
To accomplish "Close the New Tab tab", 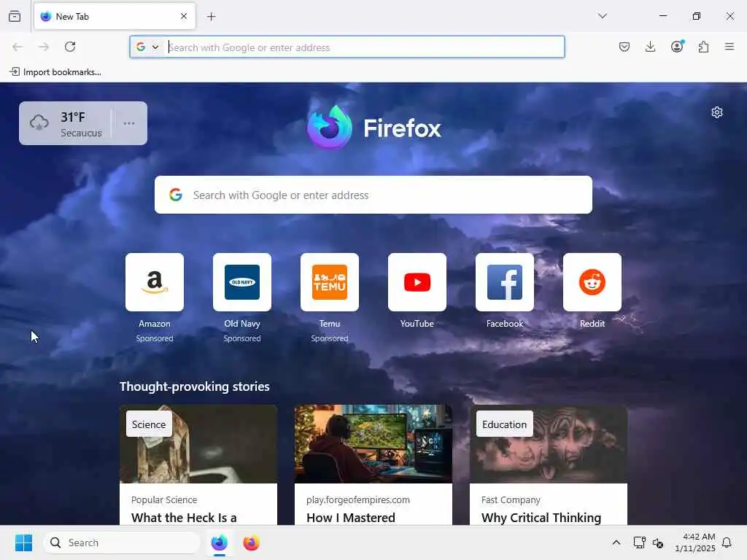I will coord(184,16).
